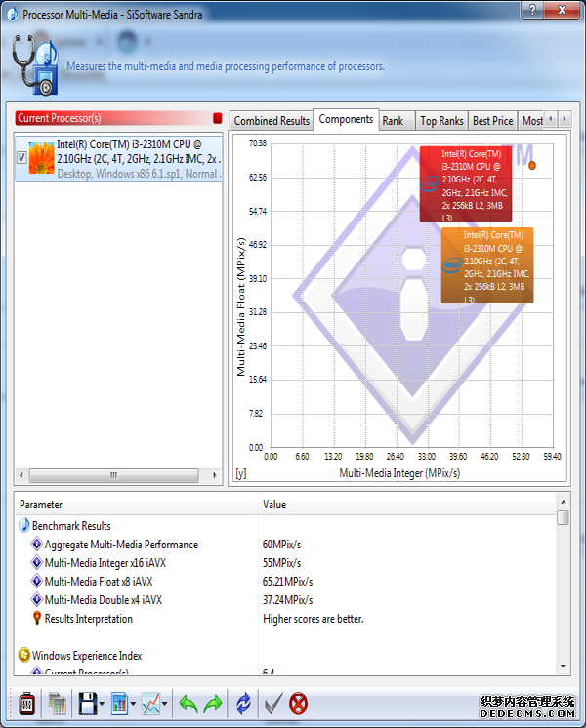
Task: Select the Results Interpretation row
Action: pyautogui.click(x=286, y=619)
